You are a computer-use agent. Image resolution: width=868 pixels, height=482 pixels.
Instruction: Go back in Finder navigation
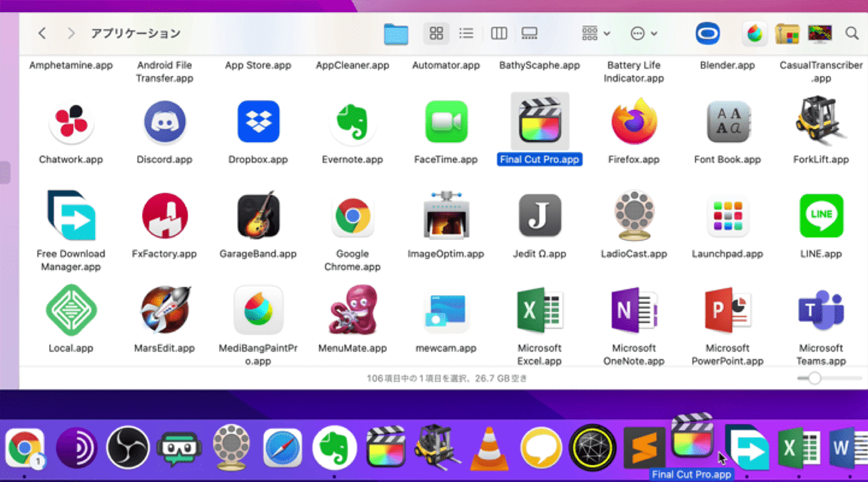coord(42,33)
